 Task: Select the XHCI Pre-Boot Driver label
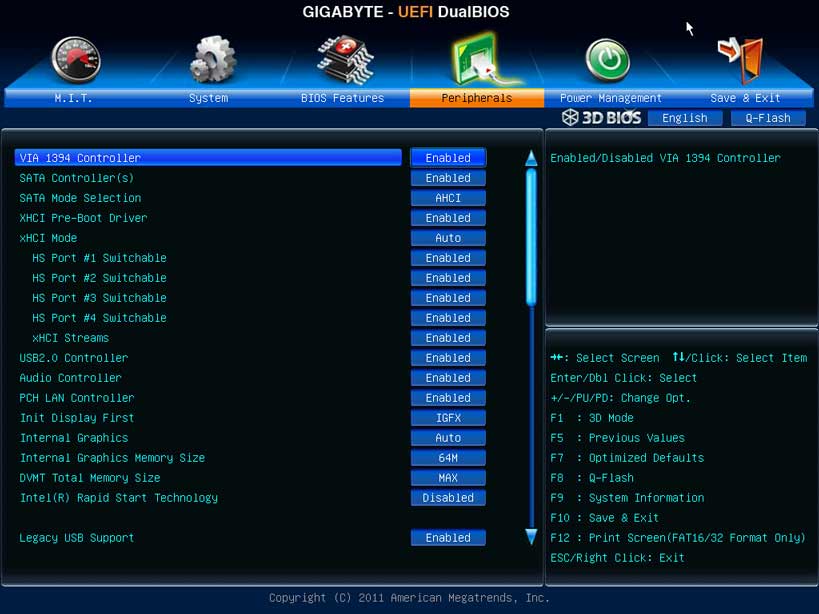click(x=83, y=218)
